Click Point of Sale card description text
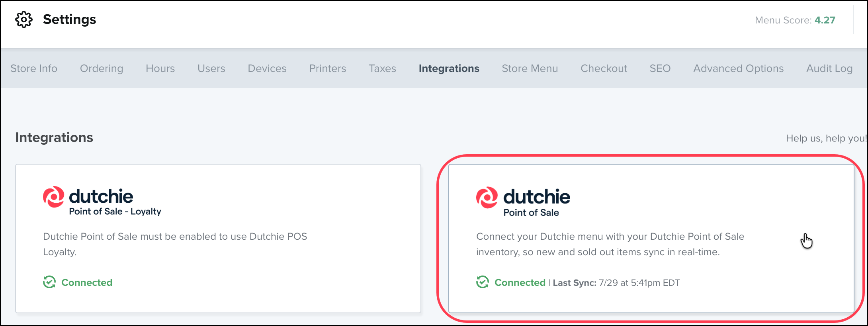 (x=610, y=244)
